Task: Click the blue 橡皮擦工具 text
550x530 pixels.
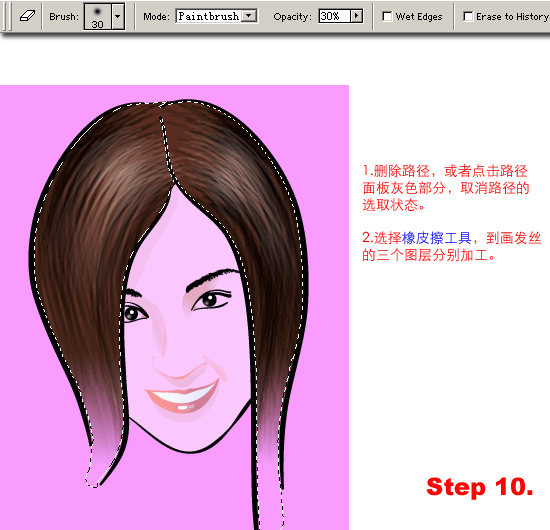Action: click(436, 238)
